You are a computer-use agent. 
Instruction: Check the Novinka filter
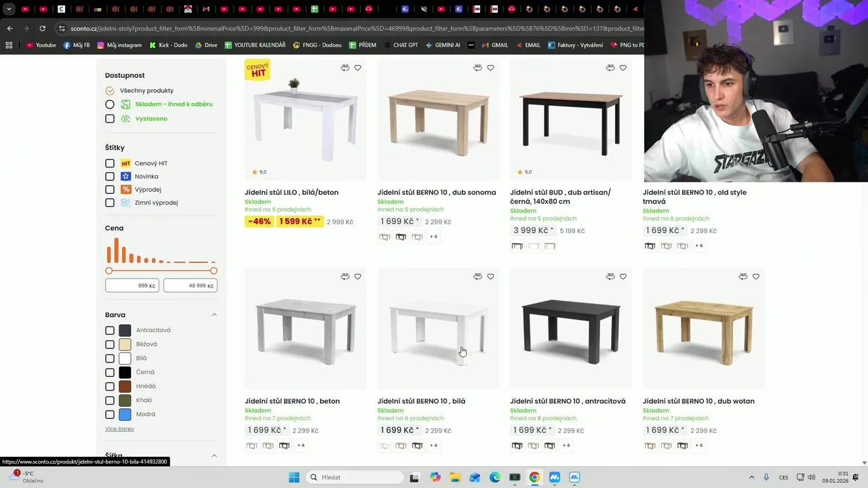pyautogui.click(x=110, y=176)
